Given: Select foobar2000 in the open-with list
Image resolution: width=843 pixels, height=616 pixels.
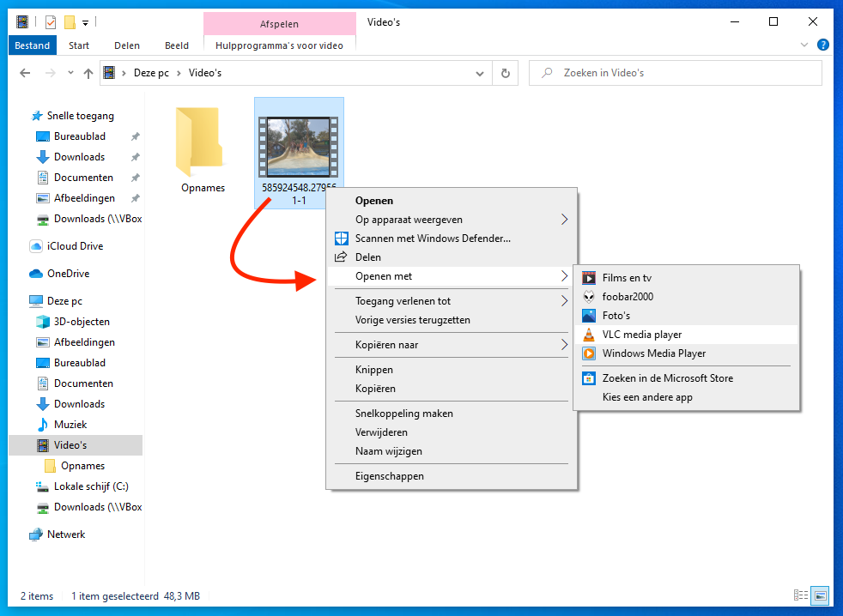Looking at the screenshot, I should [628, 297].
